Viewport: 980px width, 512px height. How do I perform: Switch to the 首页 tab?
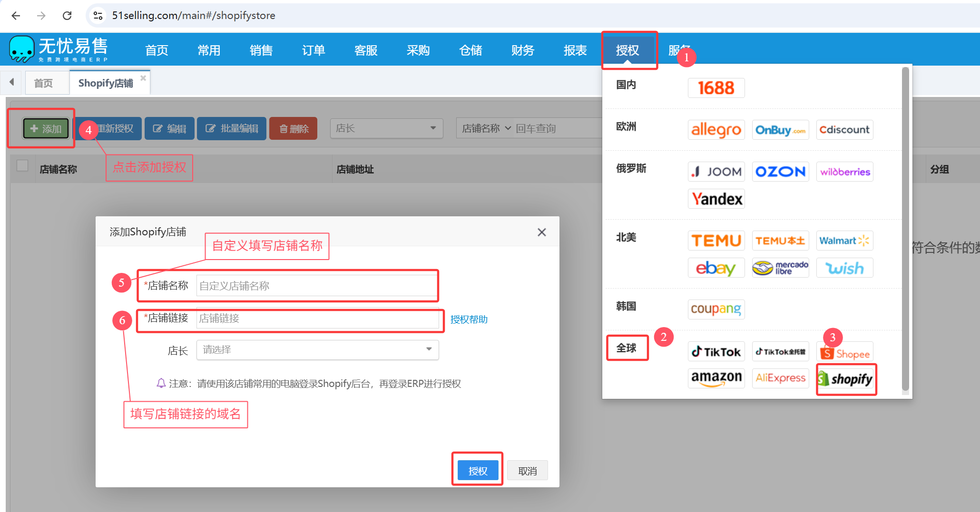[x=43, y=83]
